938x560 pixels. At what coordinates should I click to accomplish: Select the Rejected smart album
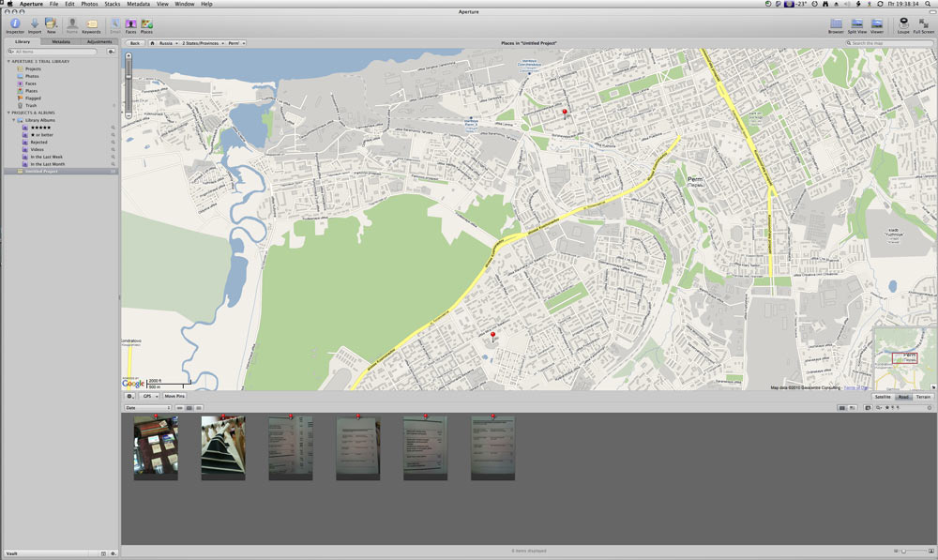point(38,143)
